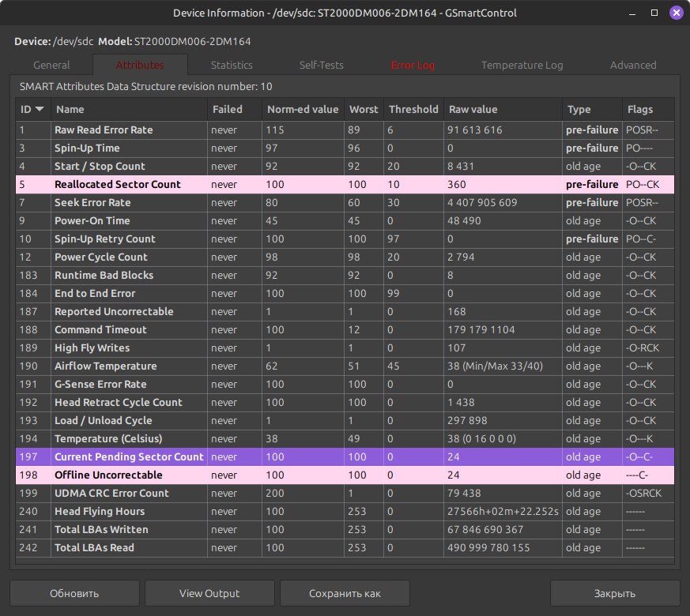
Task: Select the Raw Read Error Rate row
Action: point(345,130)
